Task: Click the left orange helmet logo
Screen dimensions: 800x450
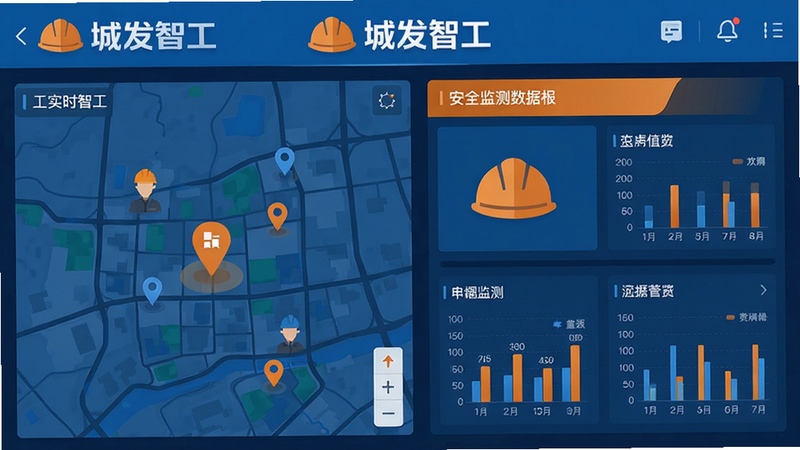Action: click(x=60, y=35)
